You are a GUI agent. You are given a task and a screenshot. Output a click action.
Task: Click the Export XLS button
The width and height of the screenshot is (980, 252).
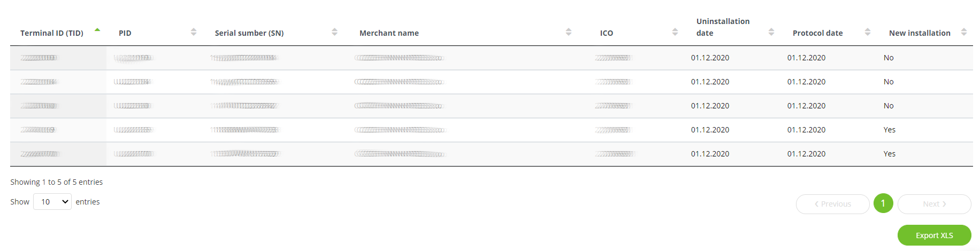pyautogui.click(x=935, y=235)
